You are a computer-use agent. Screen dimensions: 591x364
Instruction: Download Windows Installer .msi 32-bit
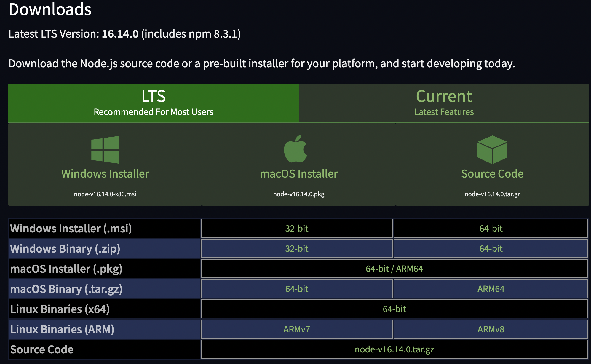(x=297, y=229)
